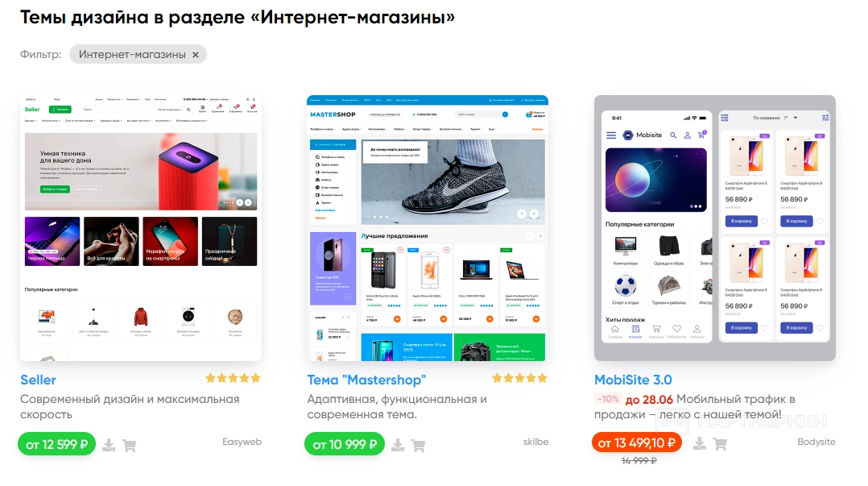Open the Тема "Mastershop" title link
This screenshot has width=868, height=486.
[x=366, y=380]
